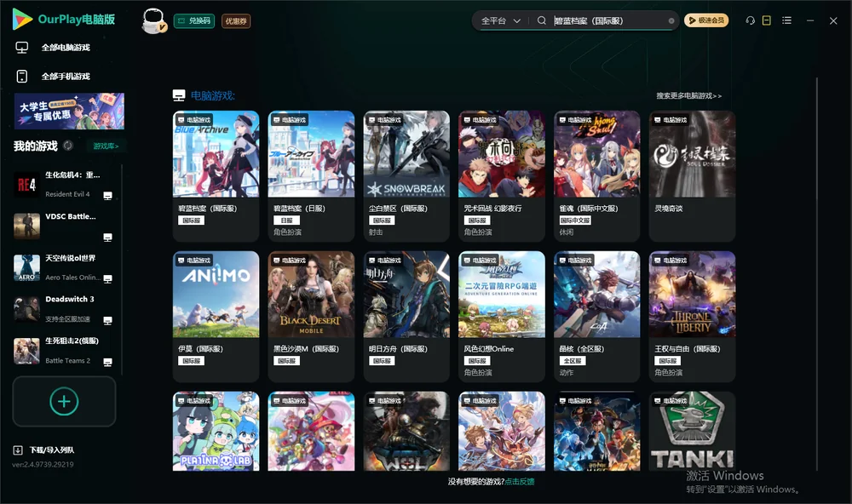Viewport: 852px width, 504px height.
Task: Click the PC icon beside Resident Evil 4
Action: [107, 196]
